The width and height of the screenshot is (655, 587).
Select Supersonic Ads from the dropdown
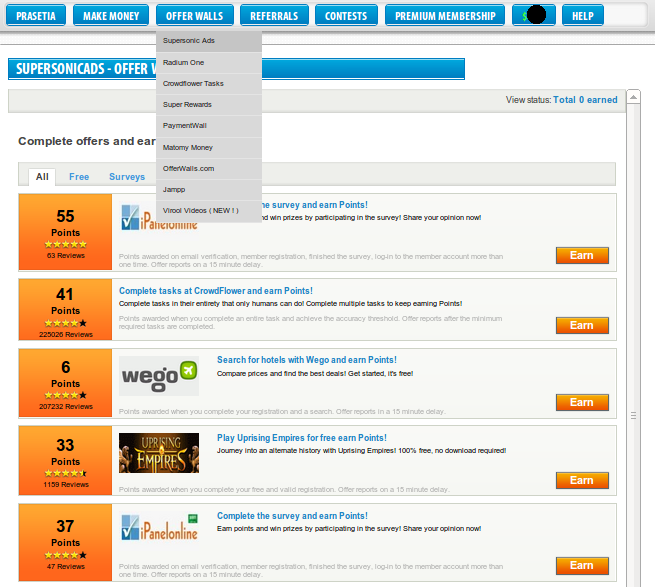pos(209,41)
